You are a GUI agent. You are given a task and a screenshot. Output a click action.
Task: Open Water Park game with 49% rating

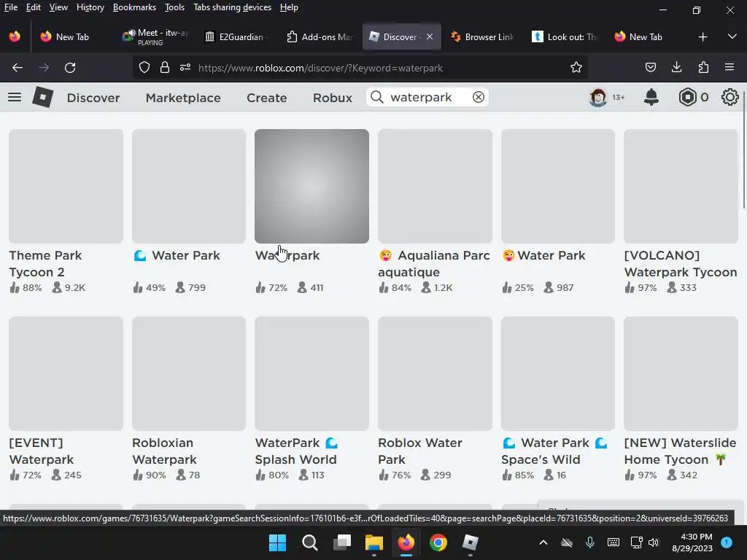(x=189, y=186)
